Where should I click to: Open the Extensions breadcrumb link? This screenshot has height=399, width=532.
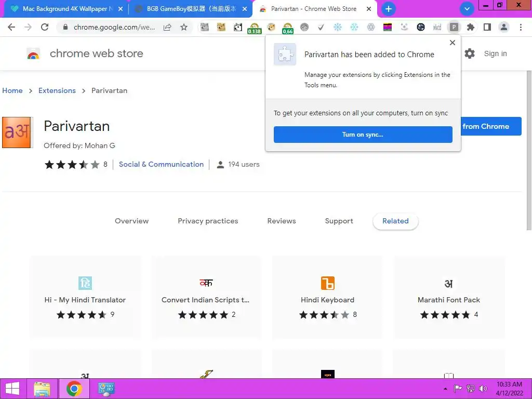[x=57, y=90]
